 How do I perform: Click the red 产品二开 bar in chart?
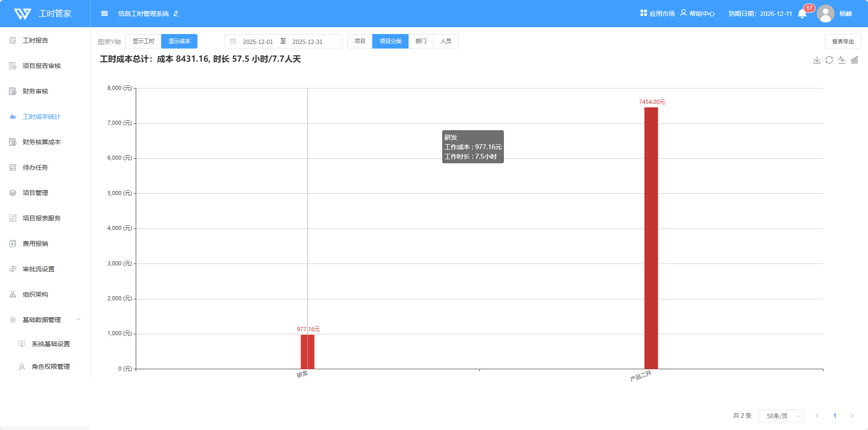pos(651,238)
